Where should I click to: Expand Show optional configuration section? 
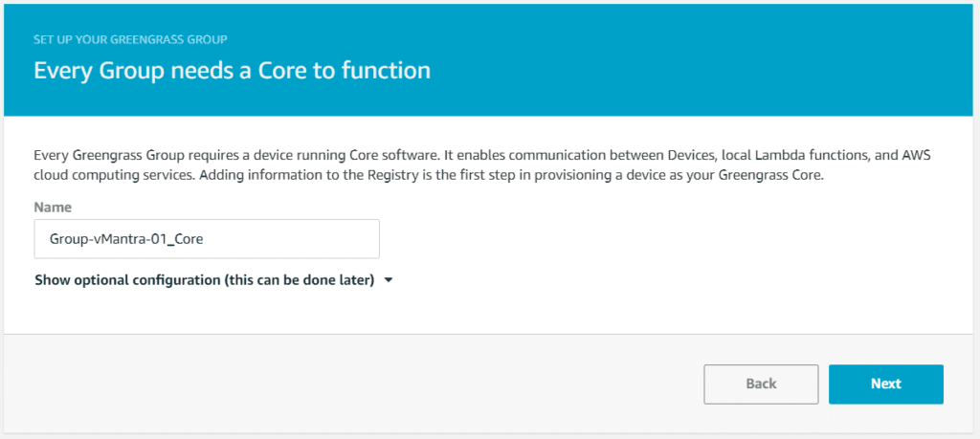click(204, 280)
